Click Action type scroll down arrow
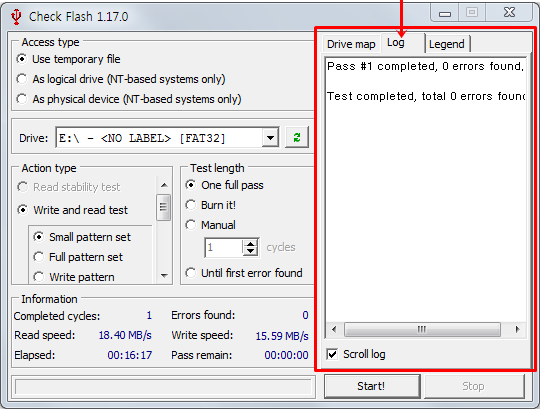 click(164, 275)
